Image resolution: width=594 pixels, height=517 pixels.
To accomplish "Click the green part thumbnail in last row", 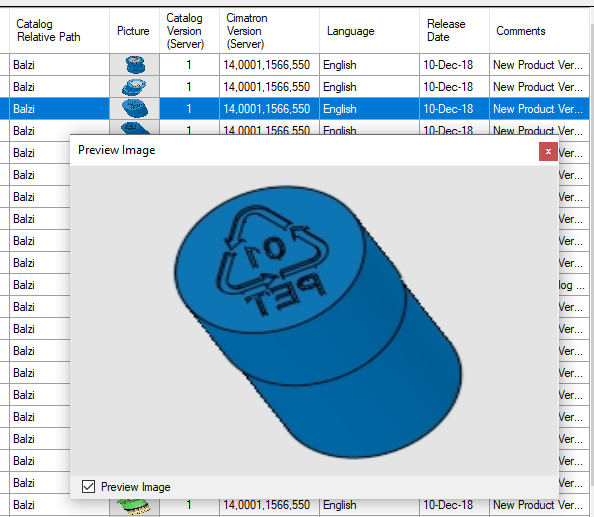I will click(x=134, y=506).
